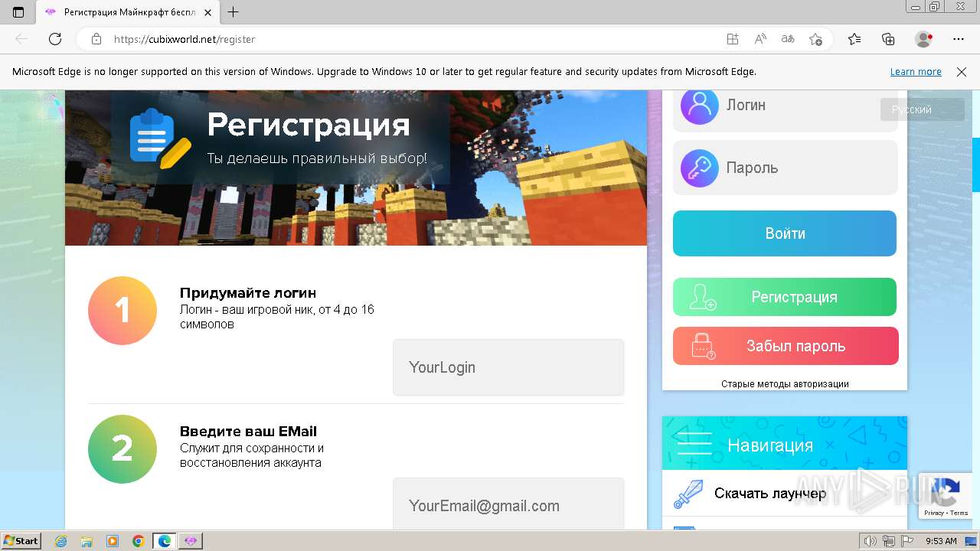This screenshot has height=551, width=980.
Task: Open the Learn more link
Action: (x=916, y=72)
